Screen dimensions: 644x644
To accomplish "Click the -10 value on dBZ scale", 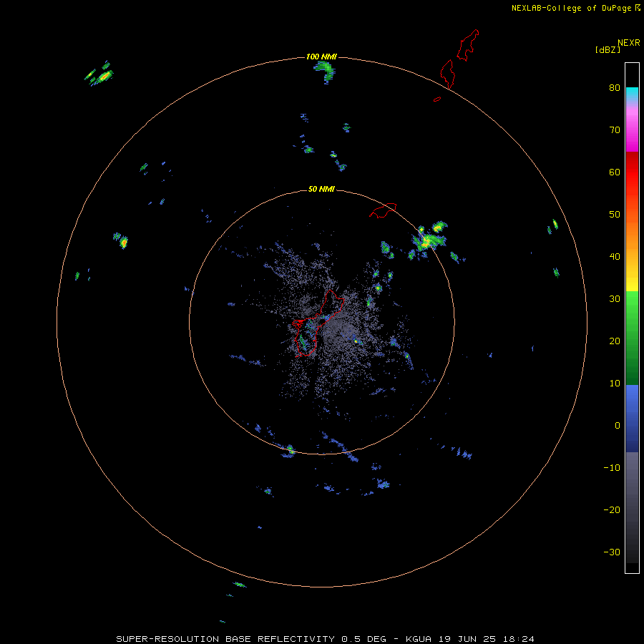I will 612,468.
